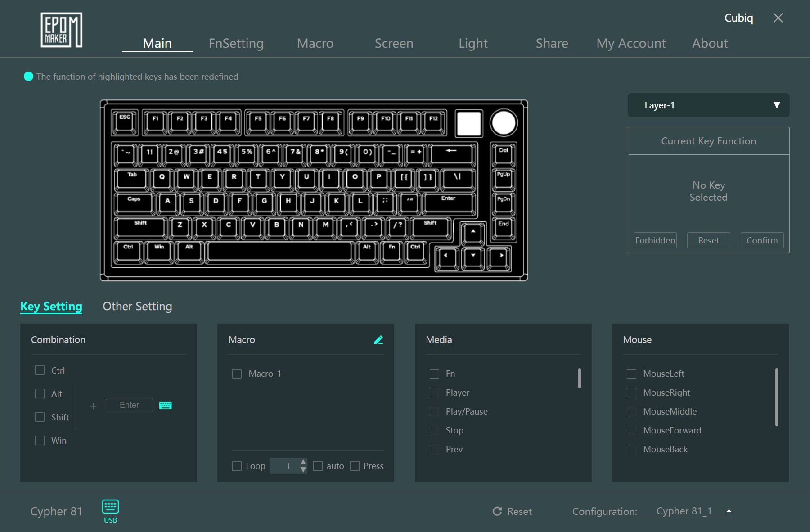The height and width of the screenshot is (532, 810).
Task: Select the End key on keyboard
Action: click(x=504, y=229)
